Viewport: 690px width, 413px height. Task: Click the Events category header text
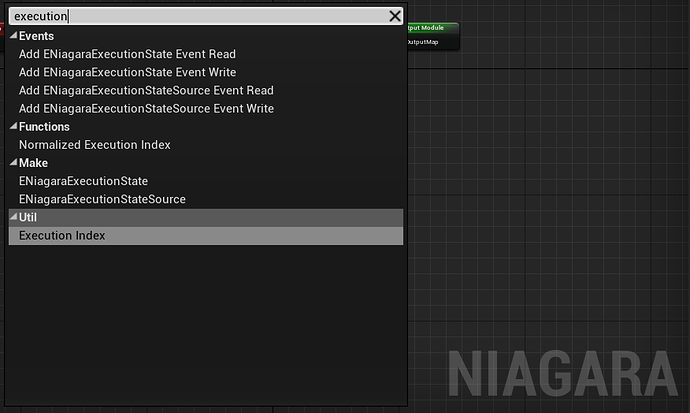36,36
